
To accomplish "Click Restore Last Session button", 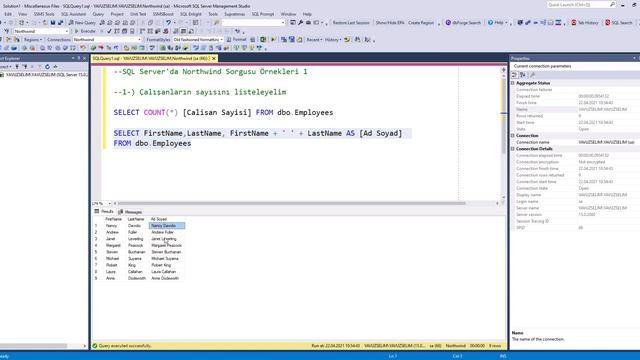I will pyautogui.click(x=351, y=23).
